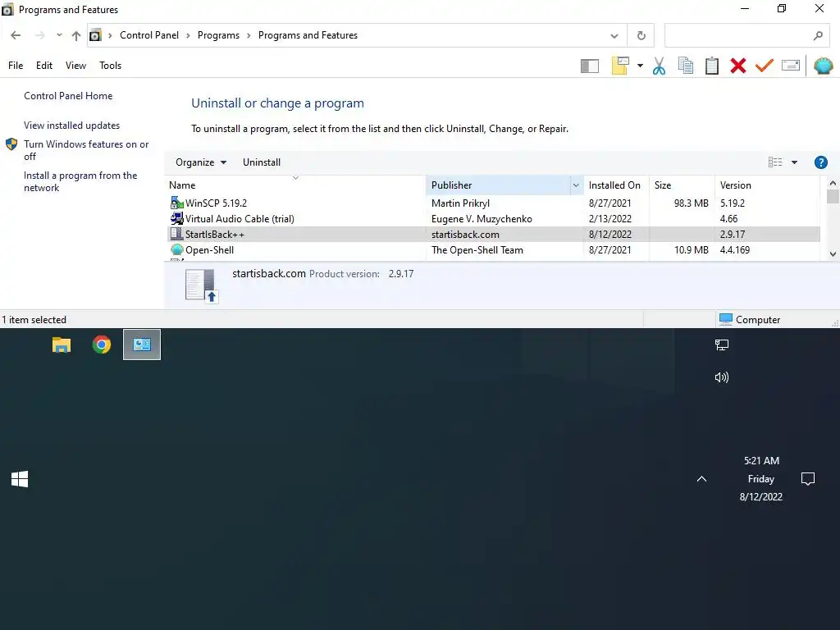The image size is (840, 630).
Task: Click the address bar Control Panel icon
Action: [95, 35]
